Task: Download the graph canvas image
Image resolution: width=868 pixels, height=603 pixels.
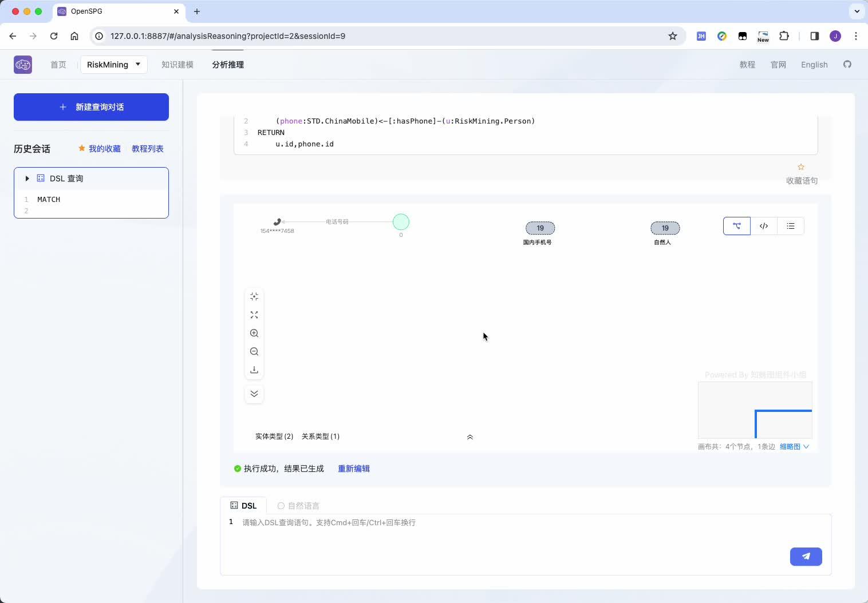Action: click(x=254, y=370)
